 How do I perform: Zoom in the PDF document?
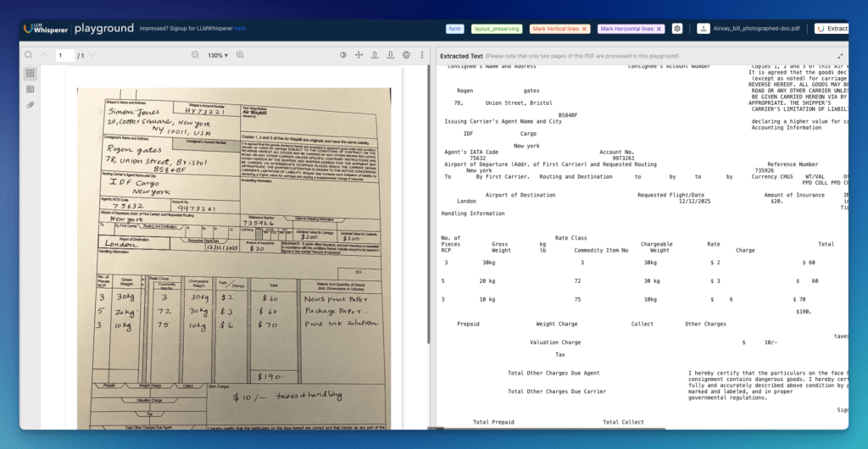coord(240,55)
